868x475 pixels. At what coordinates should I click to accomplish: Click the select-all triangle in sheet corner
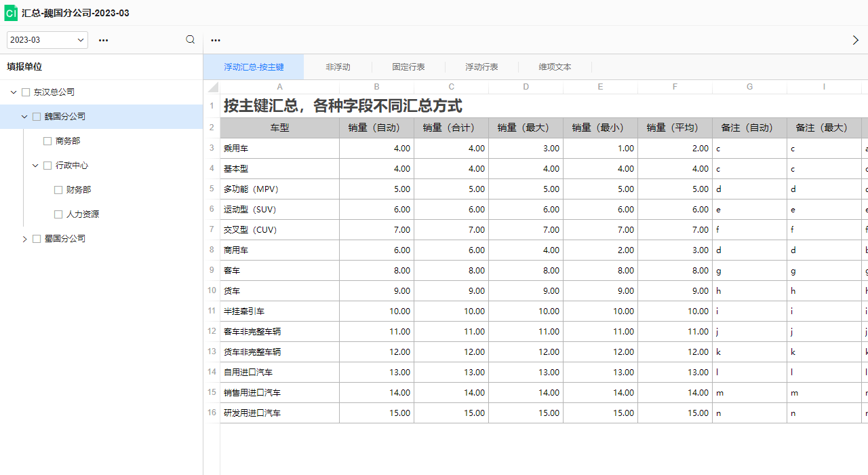pyautogui.click(x=211, y=87)
